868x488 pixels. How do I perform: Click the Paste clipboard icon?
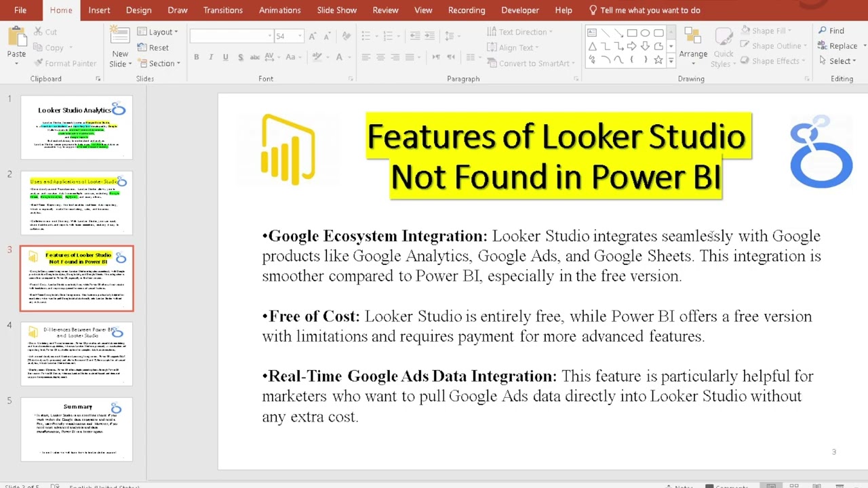(16, 37)
